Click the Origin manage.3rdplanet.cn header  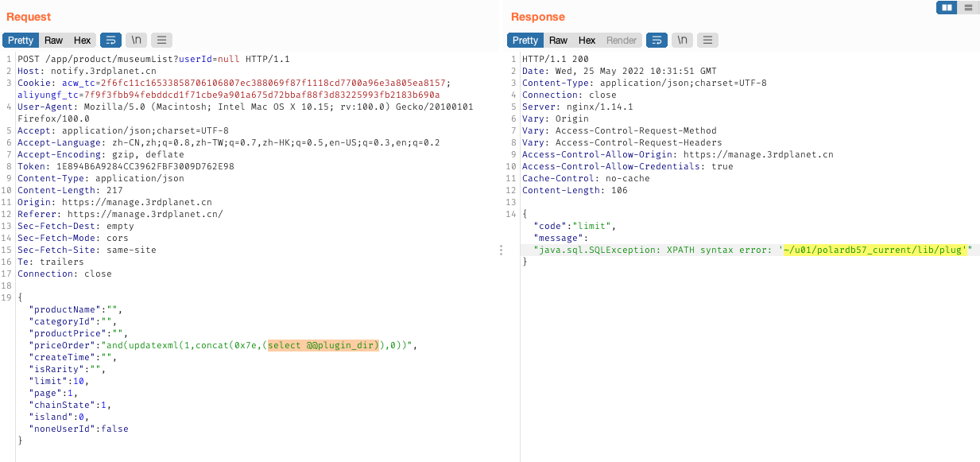pos(114,203)
